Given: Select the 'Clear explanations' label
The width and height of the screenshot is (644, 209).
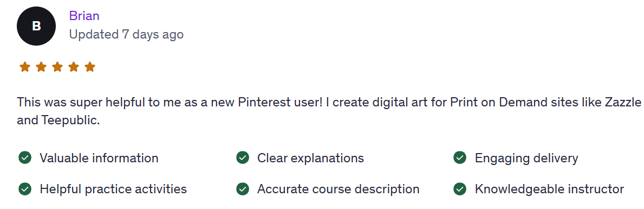Looking at the screenshot, I should tap(310, 158).
